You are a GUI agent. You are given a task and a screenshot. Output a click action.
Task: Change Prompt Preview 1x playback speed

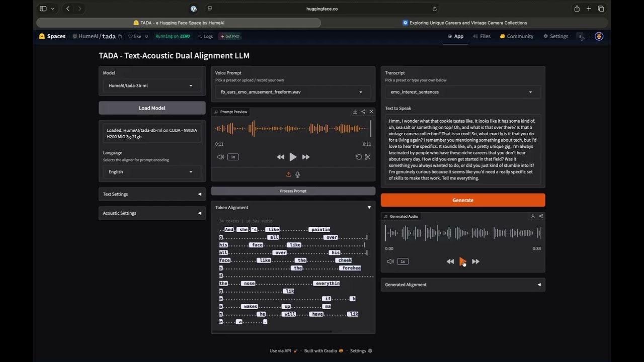pos(232,157)
